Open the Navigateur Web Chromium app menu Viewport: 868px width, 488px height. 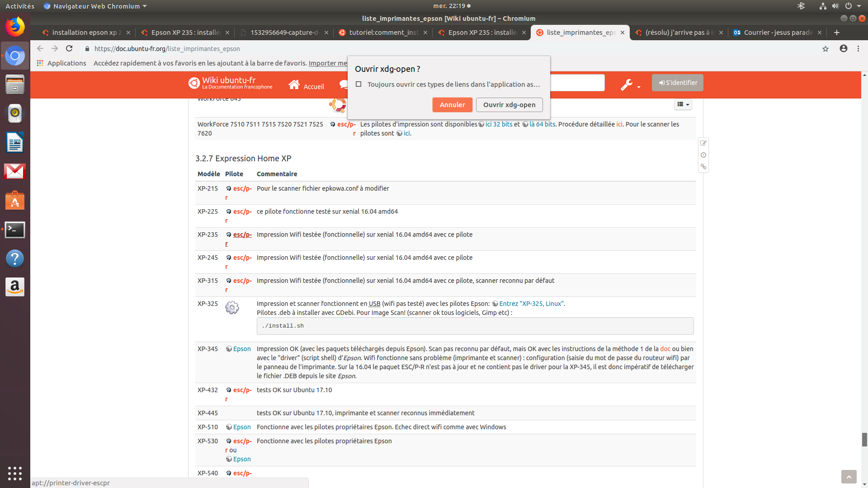pos(95,6)
